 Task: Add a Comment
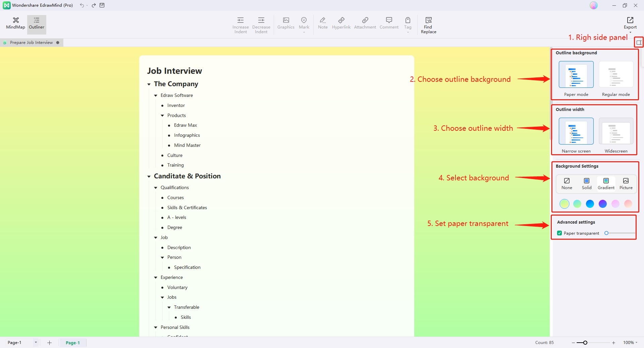point(389,23)
